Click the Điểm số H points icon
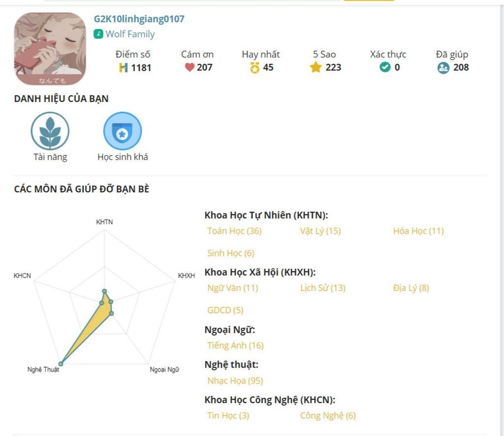Viewport: 504px width, 436px height. [124, 67]
